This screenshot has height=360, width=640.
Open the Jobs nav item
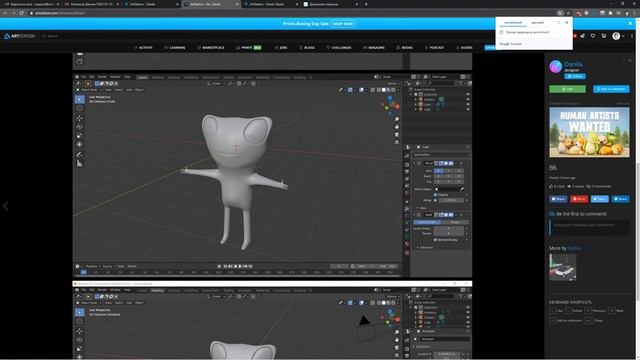(x=281, y=47)
